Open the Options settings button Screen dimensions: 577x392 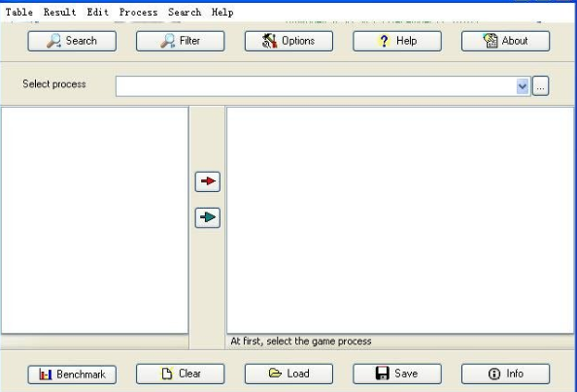click(288, 41)
